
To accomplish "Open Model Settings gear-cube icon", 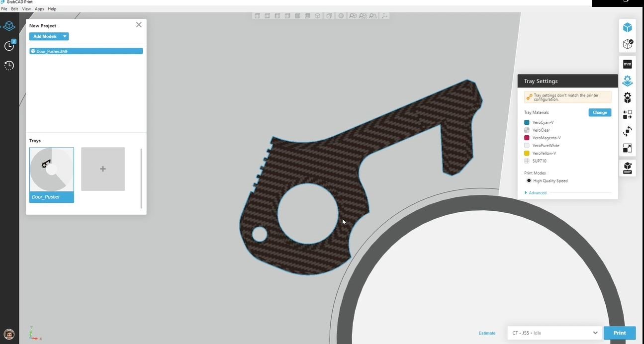I will (627, 97).
